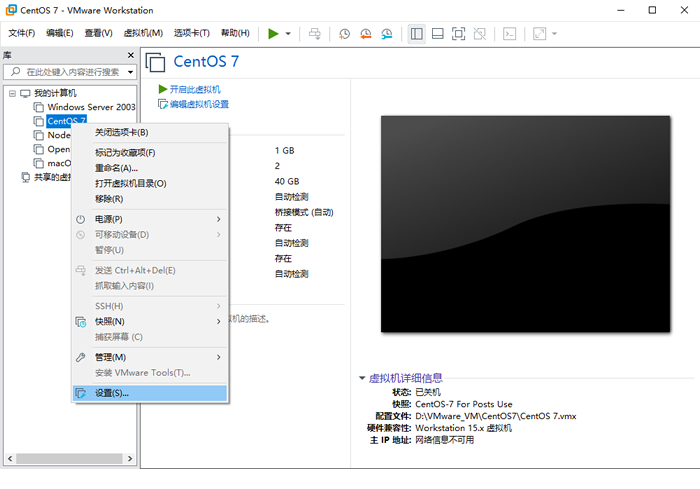
Task: Click the Open VM icon in library
Action: 39,149
